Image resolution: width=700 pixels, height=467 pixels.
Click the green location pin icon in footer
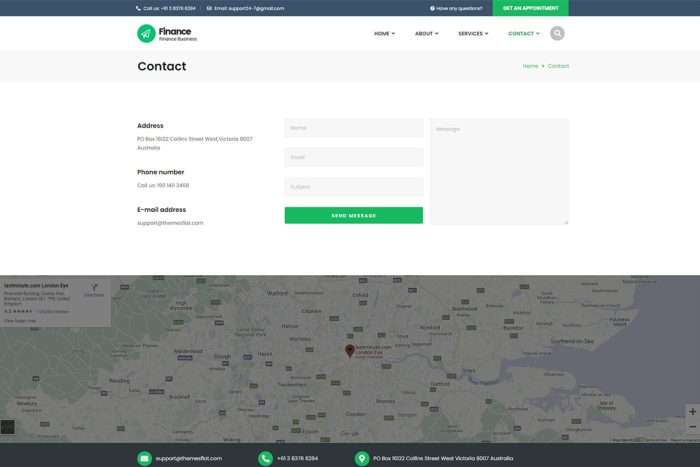pos(362,458)
